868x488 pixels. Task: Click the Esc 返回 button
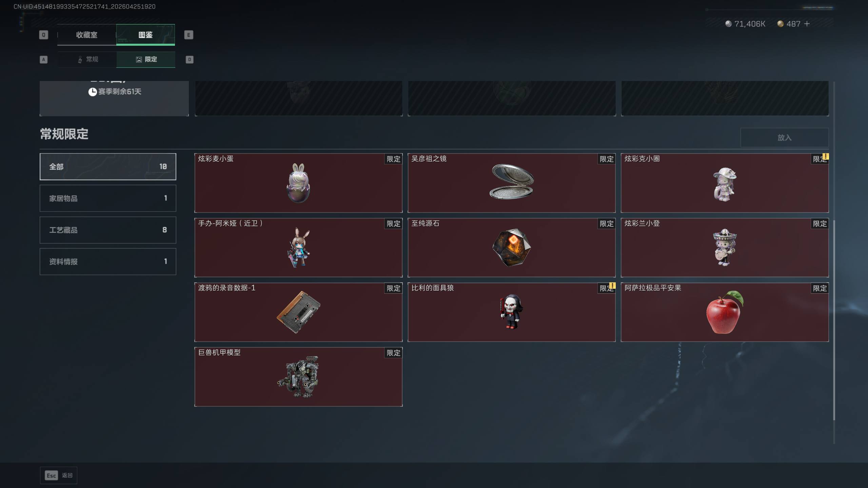pos(59,475)
